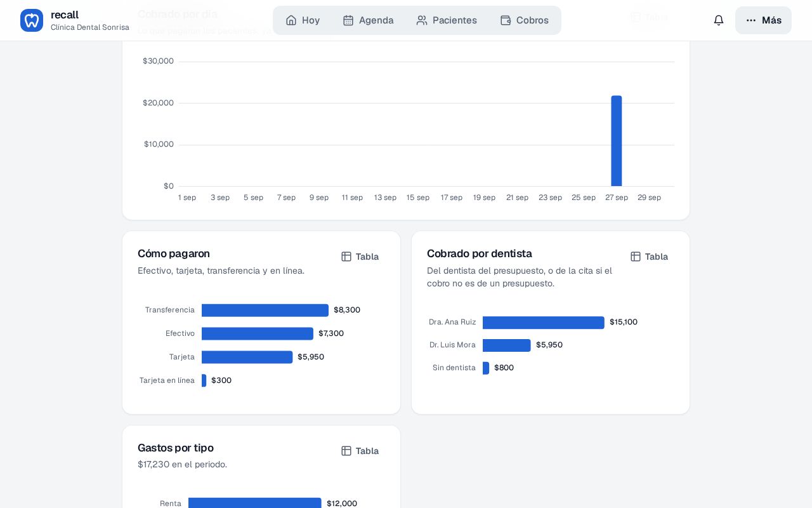The width and height of the screenshot is (812, 508).
Task: Click the "Dra. Ana Ruiz" row label
Action: coord(452,322)
